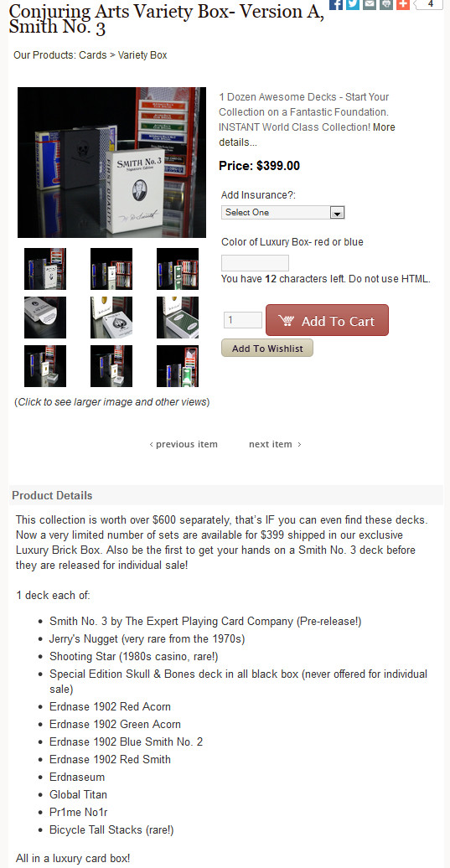This screenshot has width=450, height=868.
Task: Open the orange plus share menu
Action: [x=403, y=4]
